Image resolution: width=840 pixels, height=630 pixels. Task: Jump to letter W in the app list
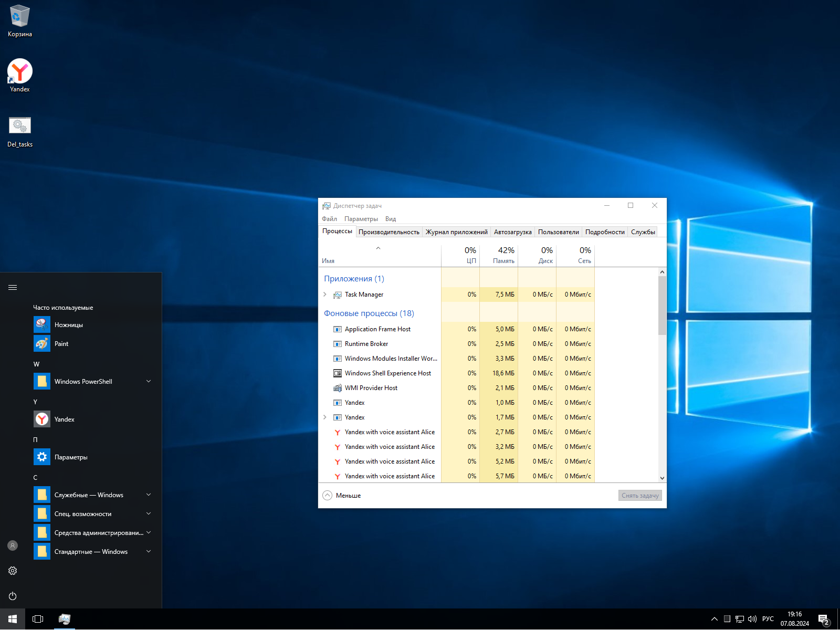(36, 364)
